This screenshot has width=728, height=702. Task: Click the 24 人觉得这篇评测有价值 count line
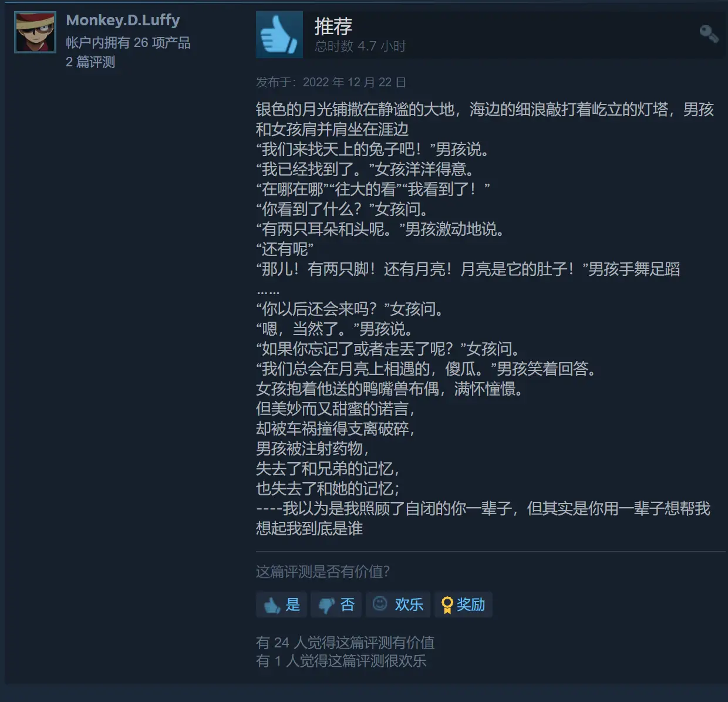345,643
